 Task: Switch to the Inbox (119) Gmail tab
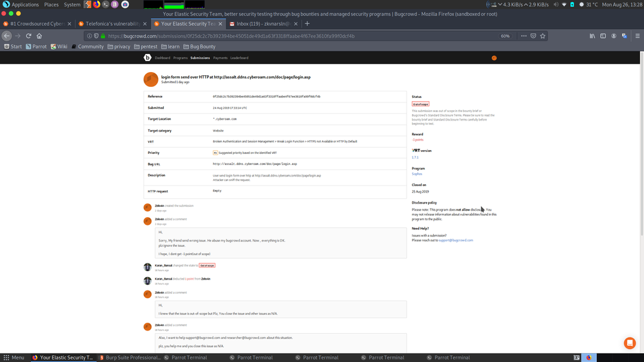[263, 24]
